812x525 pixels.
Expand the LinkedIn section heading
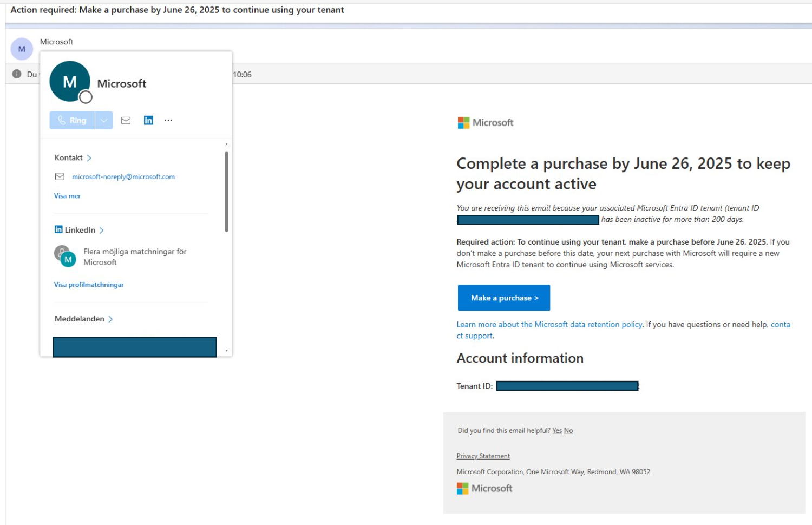79,230
